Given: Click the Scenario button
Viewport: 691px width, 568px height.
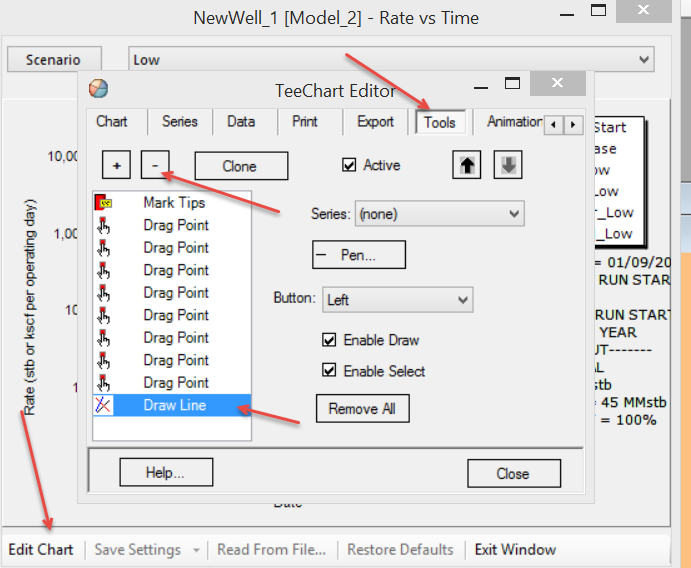Looking at the screenshot, I should (x=55, y=59).
